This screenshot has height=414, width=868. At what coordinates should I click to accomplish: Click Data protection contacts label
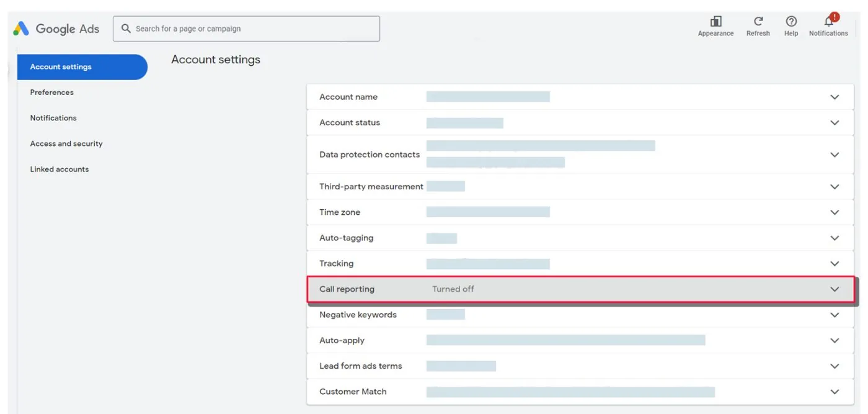[x=370, y=155]
